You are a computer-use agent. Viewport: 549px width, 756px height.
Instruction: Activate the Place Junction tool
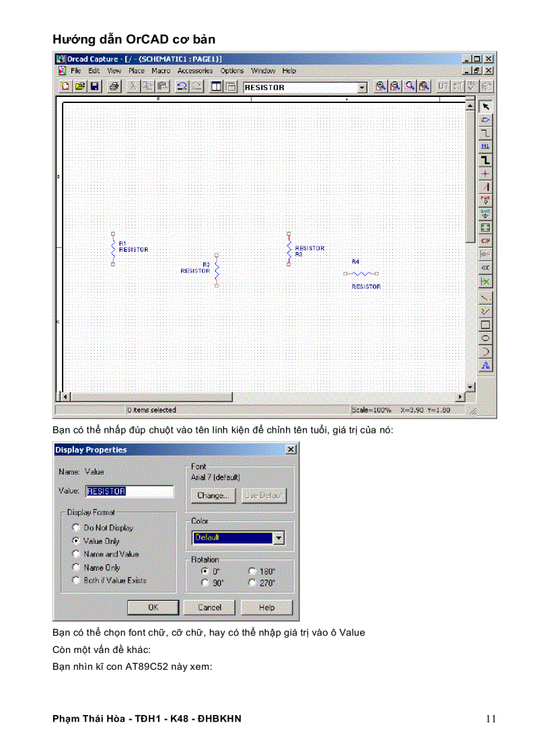point(485,174)
